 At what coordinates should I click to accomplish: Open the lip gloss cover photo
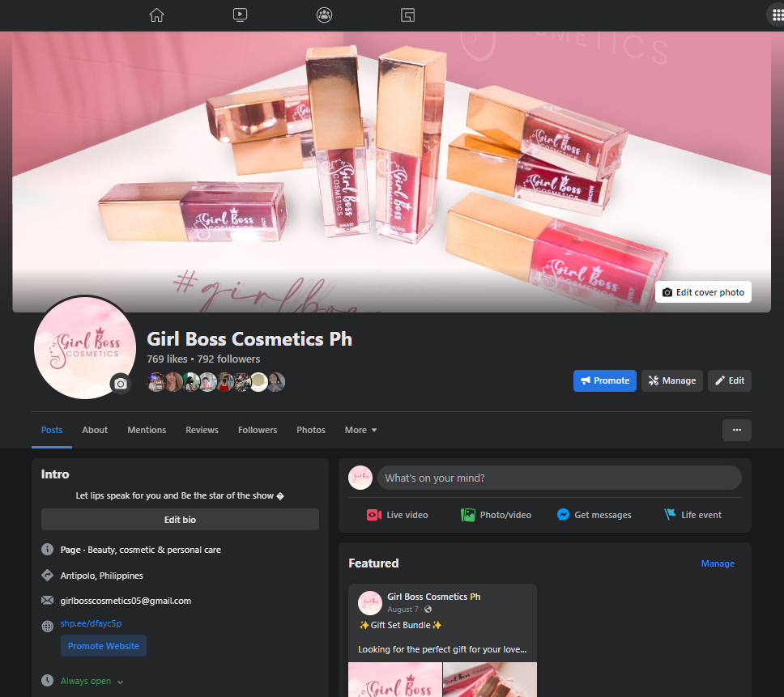(x=391, y=172)
